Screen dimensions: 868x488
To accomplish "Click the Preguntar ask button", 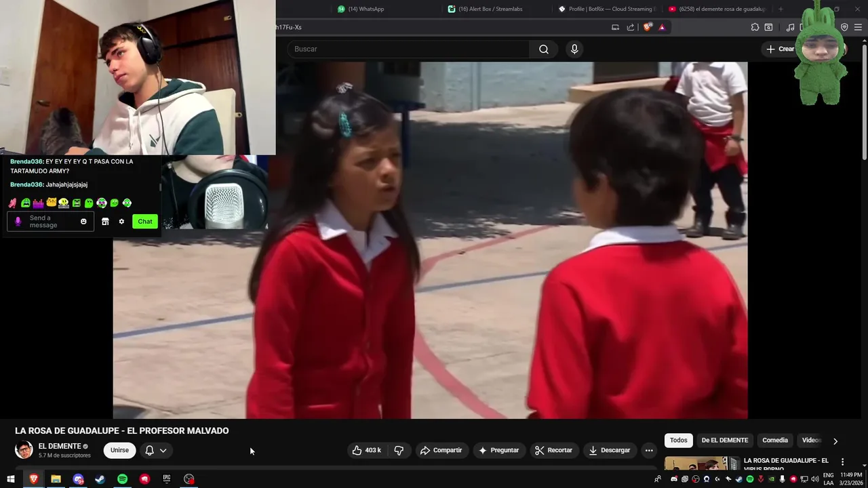I will [498, 450].
